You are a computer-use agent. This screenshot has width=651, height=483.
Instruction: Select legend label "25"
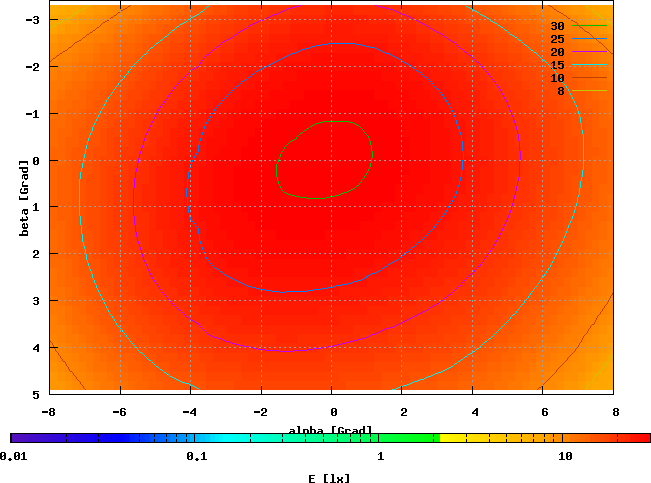tap(557, 39)
